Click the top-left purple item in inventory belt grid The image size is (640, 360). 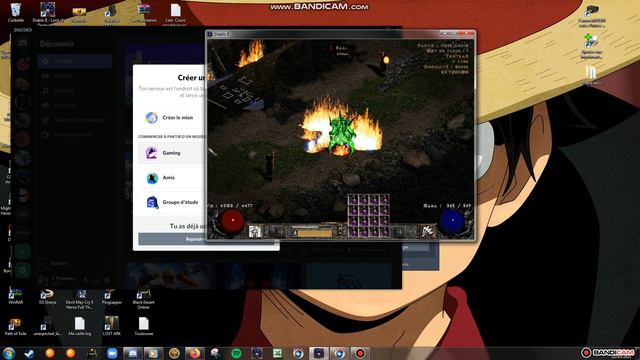pos(353,199)
